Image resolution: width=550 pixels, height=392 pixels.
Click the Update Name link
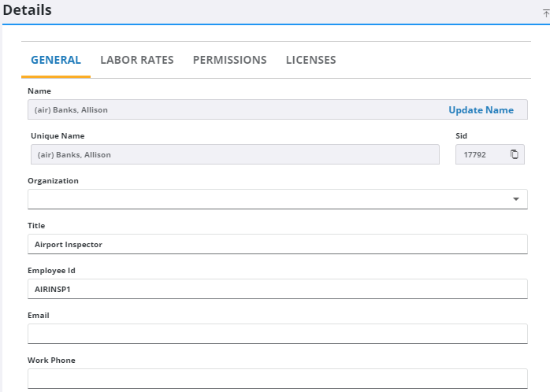point(481,110)
